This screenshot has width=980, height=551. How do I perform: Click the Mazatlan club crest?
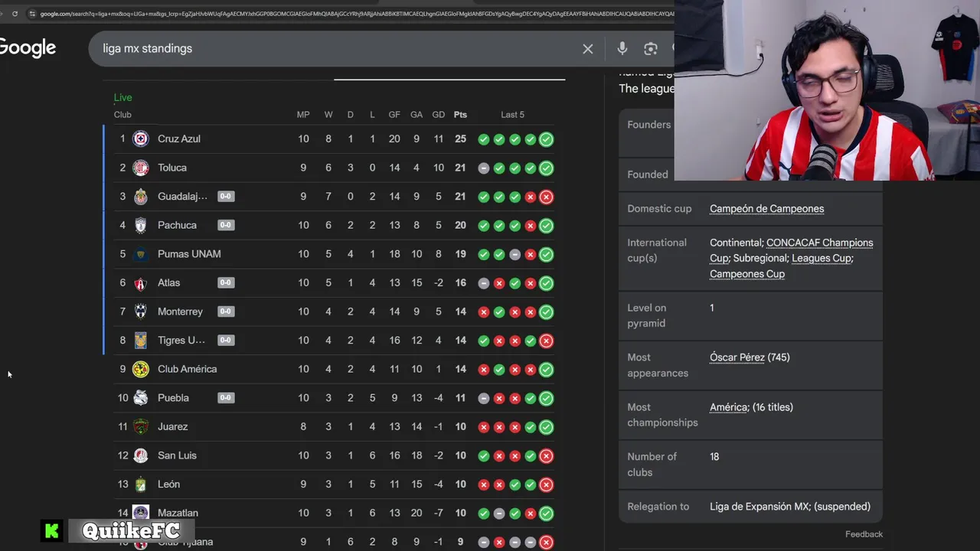[x=140, y=513]
